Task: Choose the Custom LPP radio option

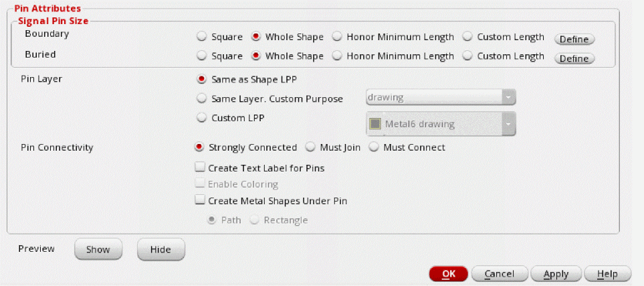Action: point(201,118)
